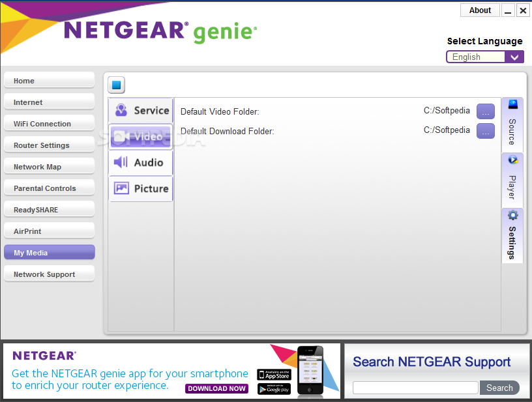Minimize the genie window

point(508,10)
